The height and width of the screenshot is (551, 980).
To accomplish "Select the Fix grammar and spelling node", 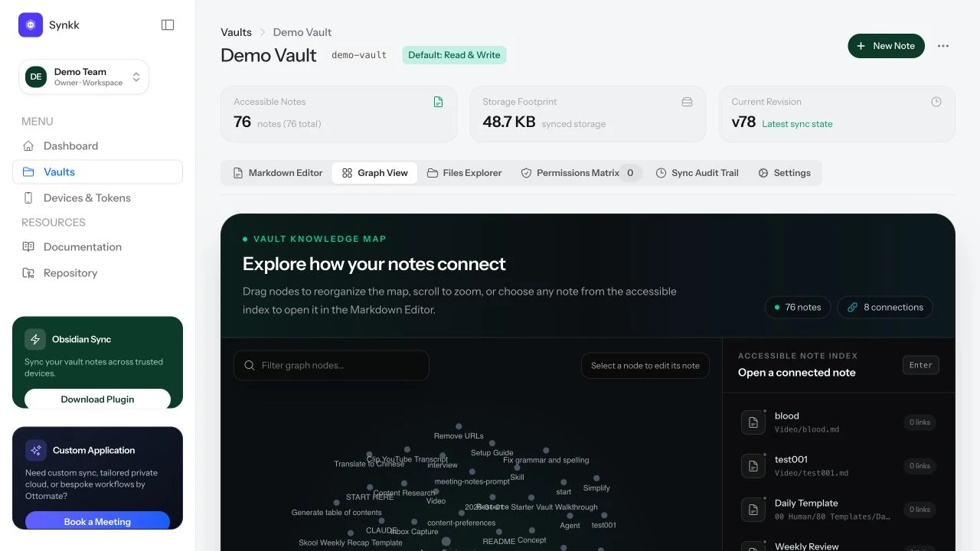I will [546, 452].
